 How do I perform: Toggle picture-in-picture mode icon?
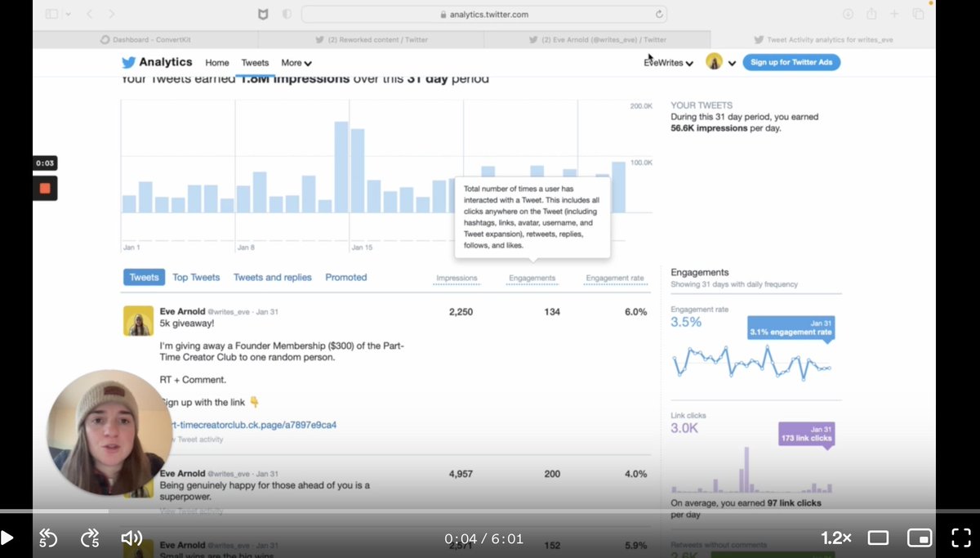pyautogui.click(x=920, y=538)
